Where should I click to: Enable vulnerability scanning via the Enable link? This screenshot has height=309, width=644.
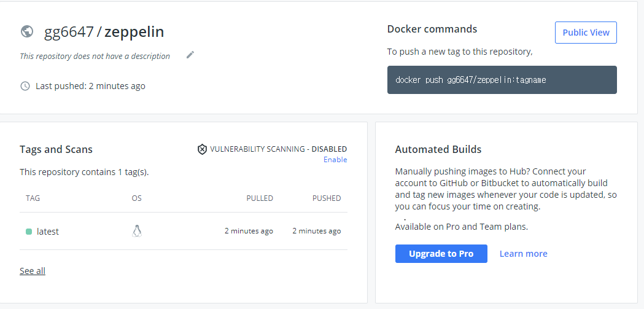point(335,160)
